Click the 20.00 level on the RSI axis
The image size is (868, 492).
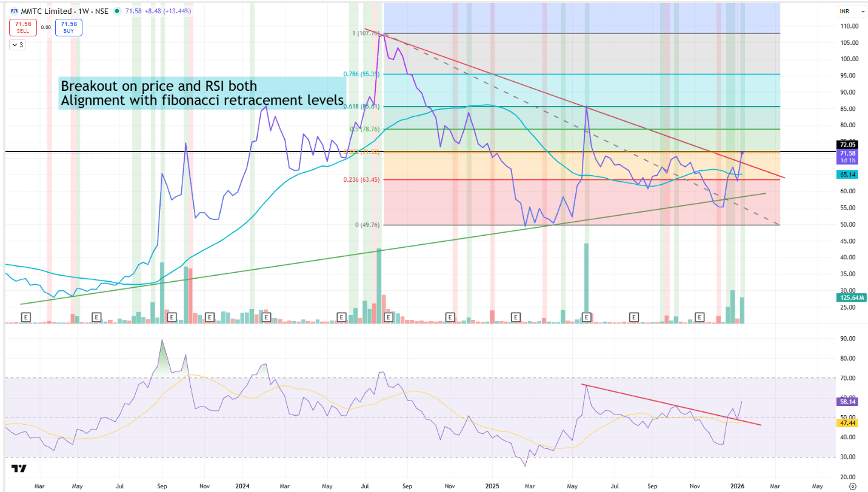[847, 476]
